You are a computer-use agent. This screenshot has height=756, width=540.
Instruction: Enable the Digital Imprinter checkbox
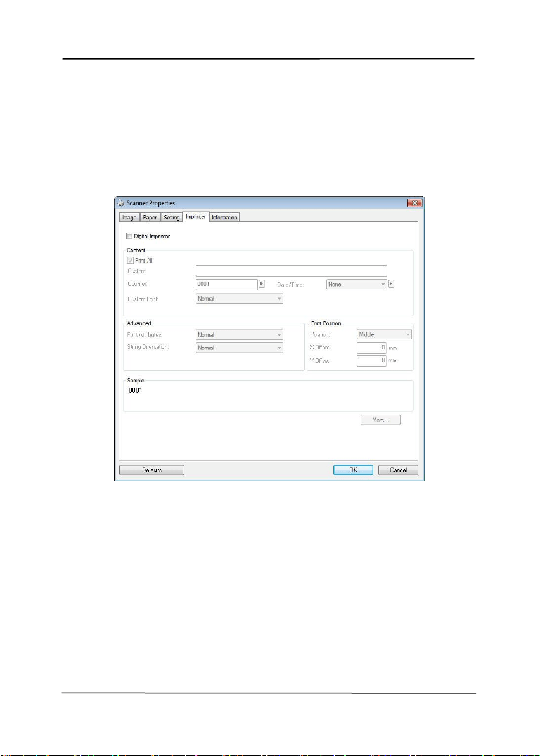pyautogui.click(x=129, y=236)
